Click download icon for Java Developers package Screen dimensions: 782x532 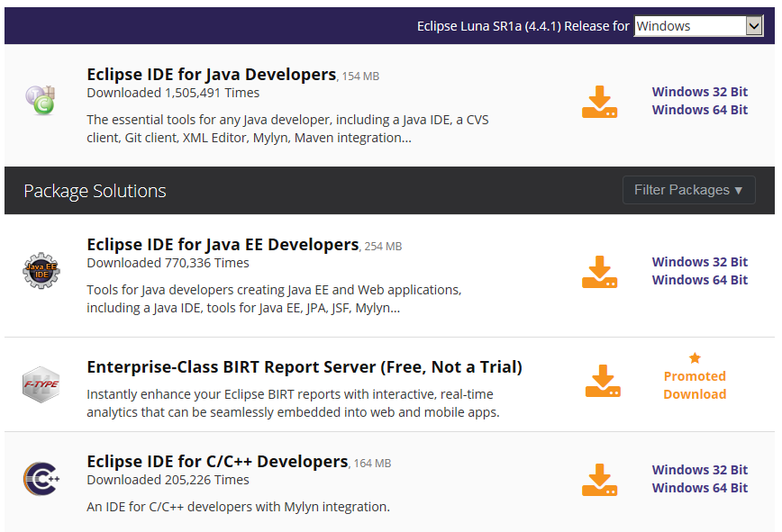pyautogui.click(x=599, y=102)
